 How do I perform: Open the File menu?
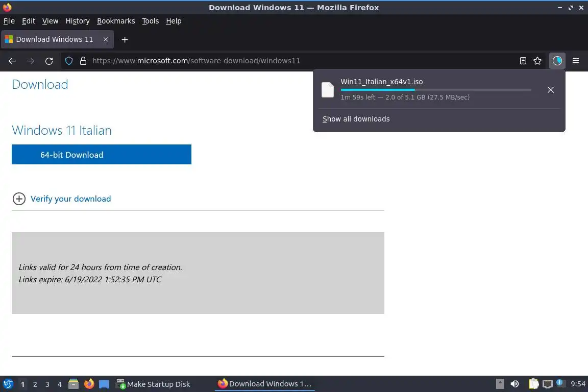[9, 21]
